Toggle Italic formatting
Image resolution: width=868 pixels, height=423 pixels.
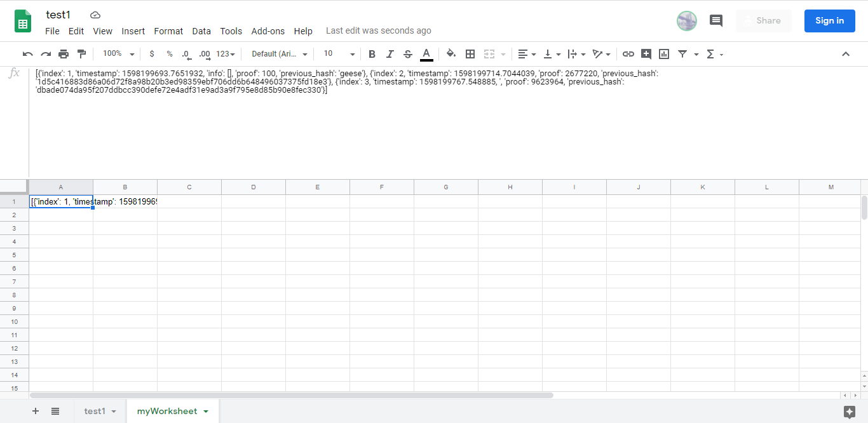tap(390, 54)
